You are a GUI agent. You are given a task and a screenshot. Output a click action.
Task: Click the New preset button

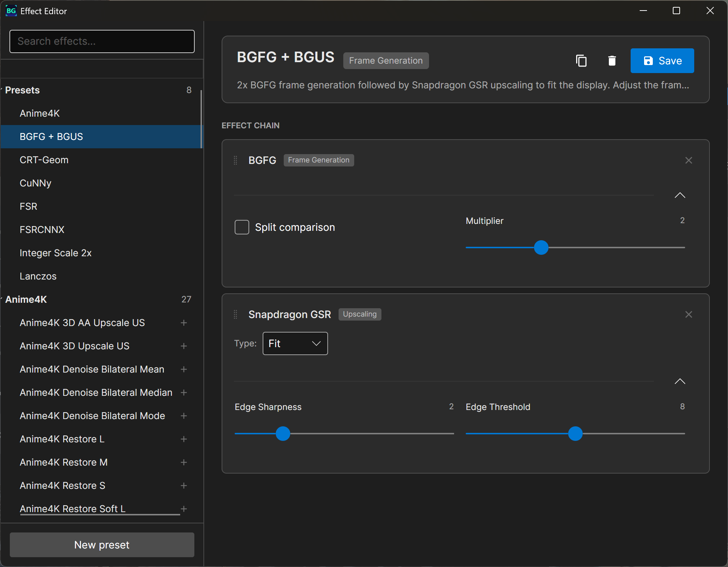(x=102, y=545)
